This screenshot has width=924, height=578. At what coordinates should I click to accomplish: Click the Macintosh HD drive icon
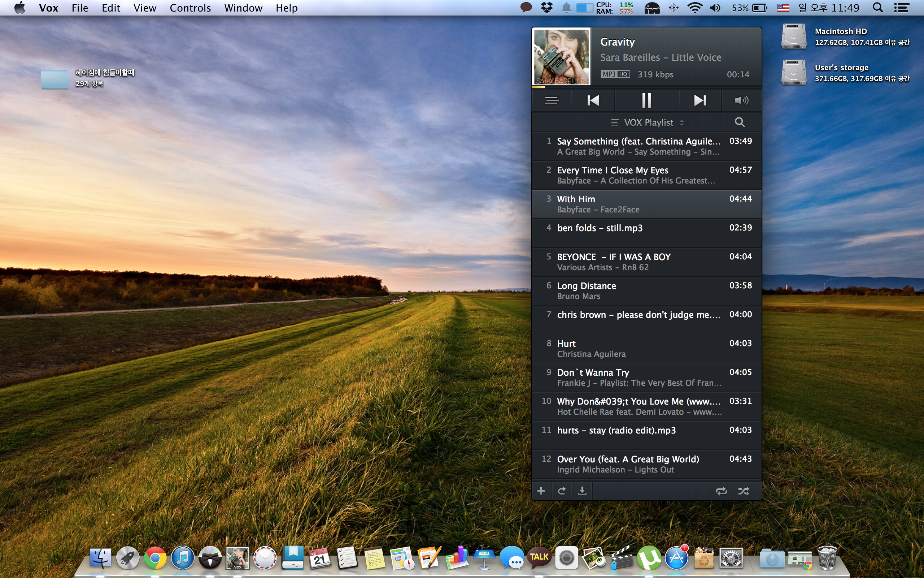pyautogui.click(x=794, y=36)
